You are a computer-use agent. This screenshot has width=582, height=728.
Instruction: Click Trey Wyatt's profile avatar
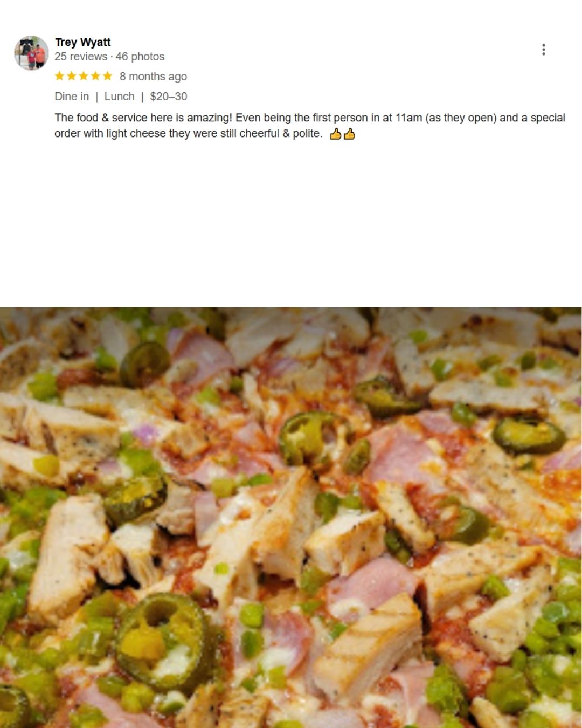pos(31,53)
